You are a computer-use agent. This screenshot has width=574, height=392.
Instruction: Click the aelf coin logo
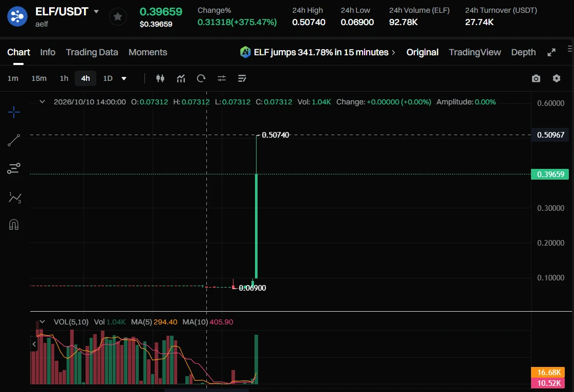[17, 16]
